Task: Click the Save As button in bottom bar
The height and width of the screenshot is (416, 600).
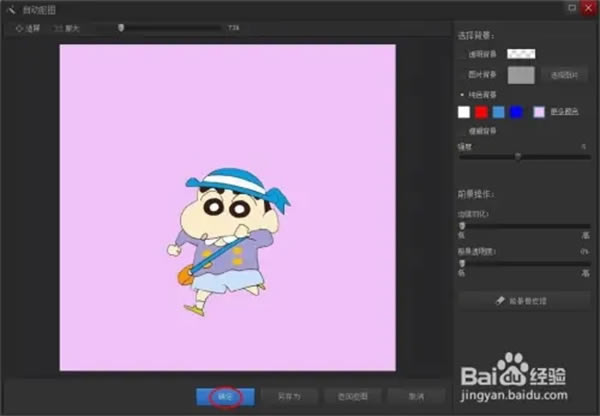Action: [x=289, y=396]
